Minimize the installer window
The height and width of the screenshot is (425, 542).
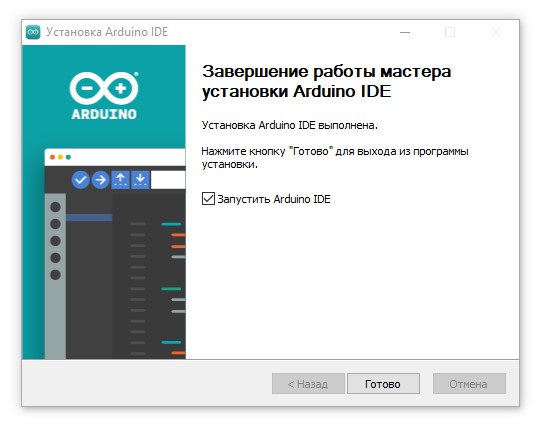pyautogui.click(x=405, y=32)
